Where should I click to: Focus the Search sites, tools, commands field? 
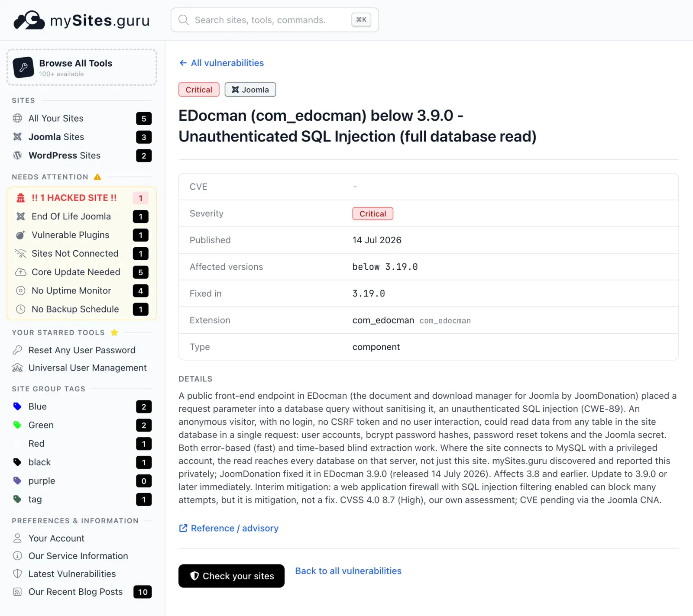click(275, 20)
